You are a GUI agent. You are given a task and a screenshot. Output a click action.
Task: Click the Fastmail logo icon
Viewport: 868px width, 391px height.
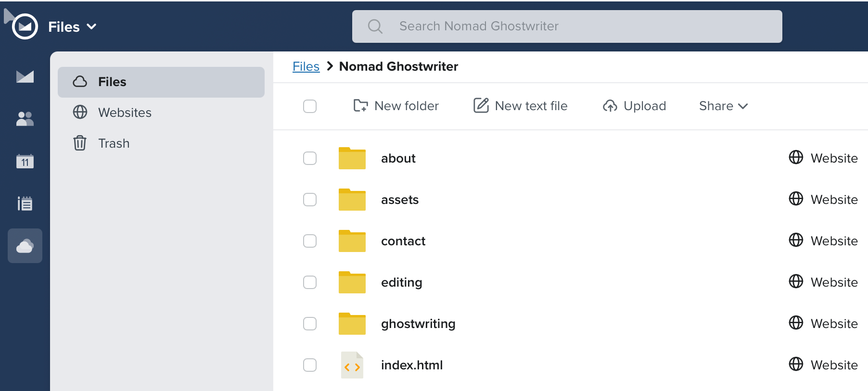click(25, 26)
